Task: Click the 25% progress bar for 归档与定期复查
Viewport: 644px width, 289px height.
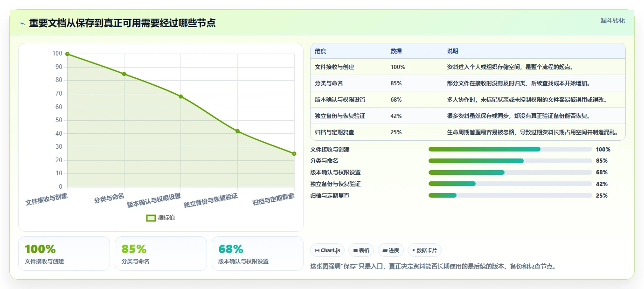Action: 510,195
